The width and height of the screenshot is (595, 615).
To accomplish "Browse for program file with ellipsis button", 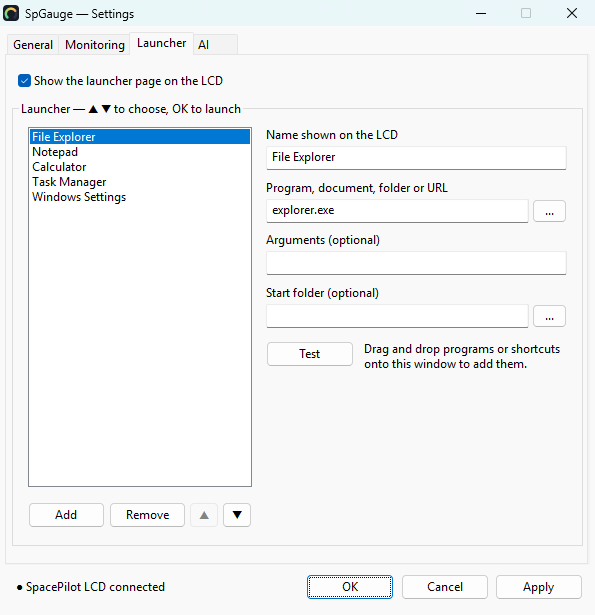I will (549, 211).
